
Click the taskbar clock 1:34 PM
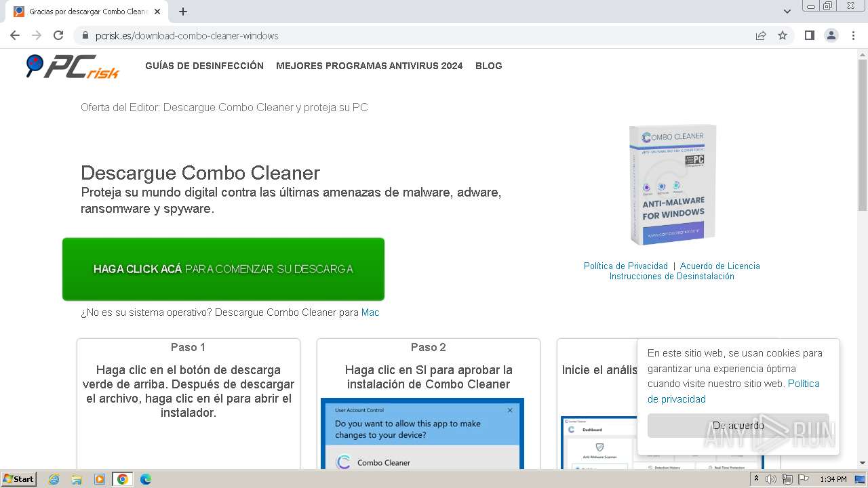833,479
